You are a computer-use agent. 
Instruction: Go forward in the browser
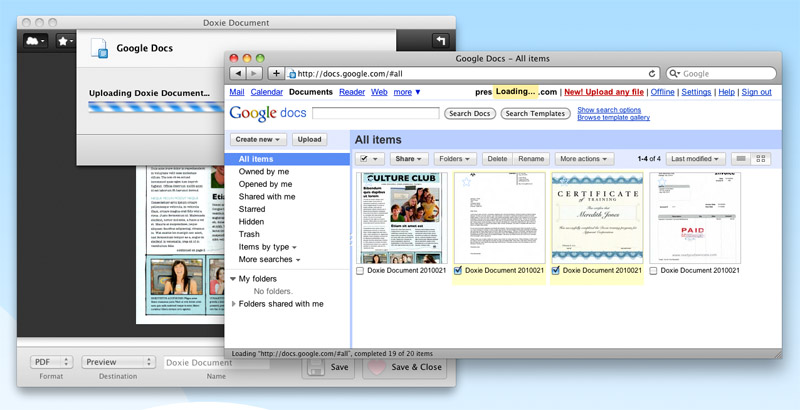point(254,73)
